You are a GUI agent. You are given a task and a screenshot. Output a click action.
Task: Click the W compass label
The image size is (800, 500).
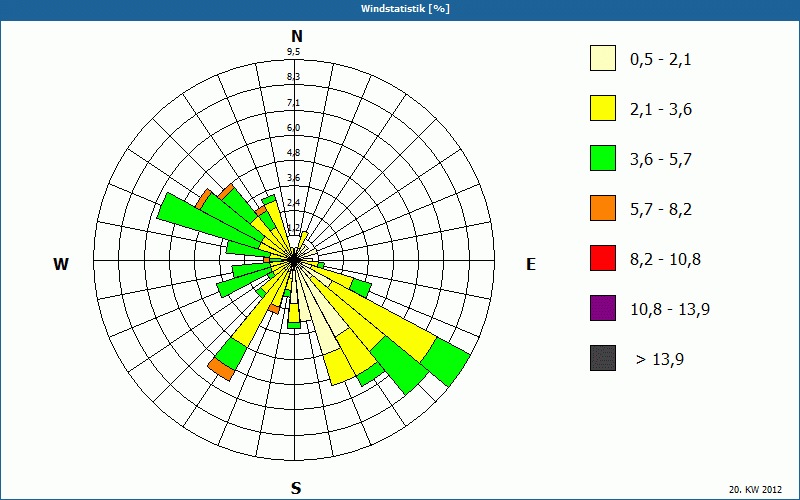point(61,264)
